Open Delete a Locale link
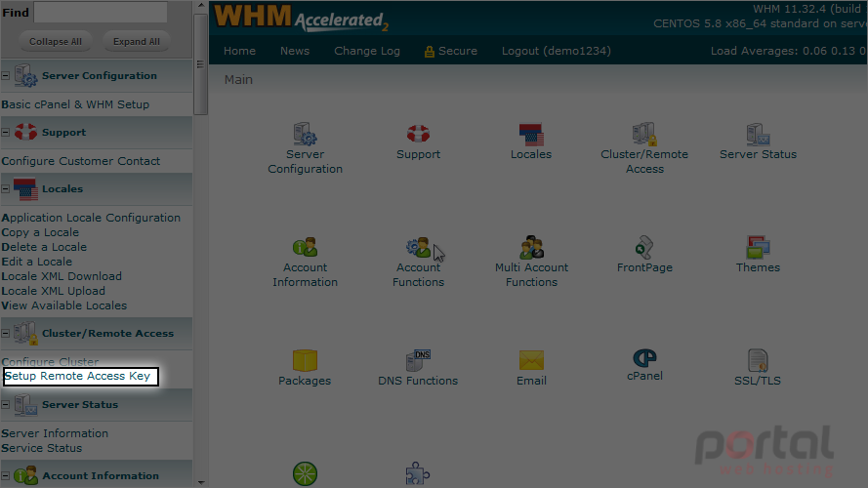The image size is (868, 488). 44,247
